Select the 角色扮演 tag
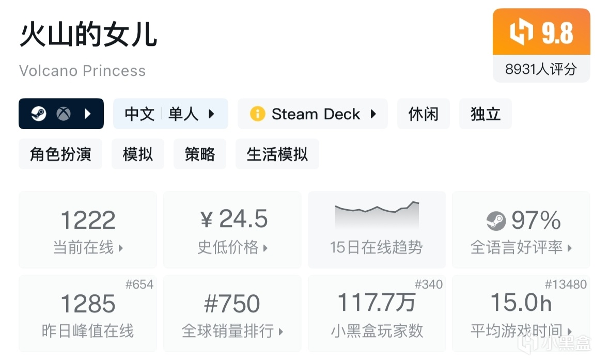Screen dimensions: 609x364 pyautogui.click(x=60, y=154)
